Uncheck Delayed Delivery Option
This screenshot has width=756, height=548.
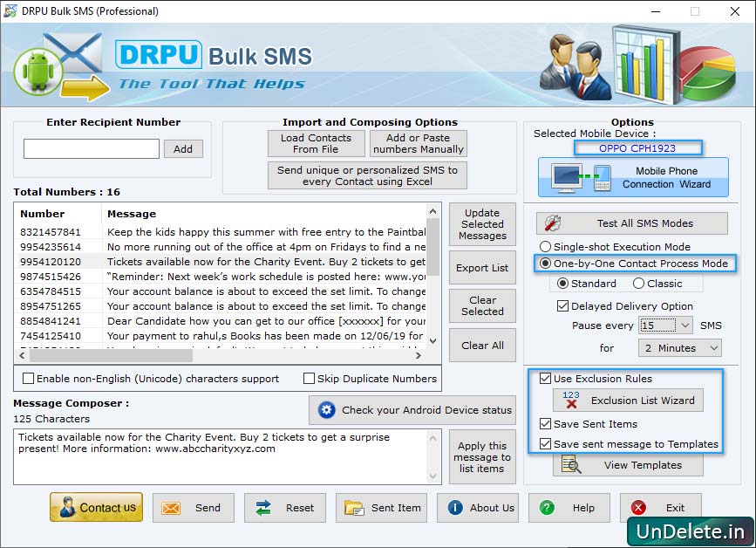562,305
